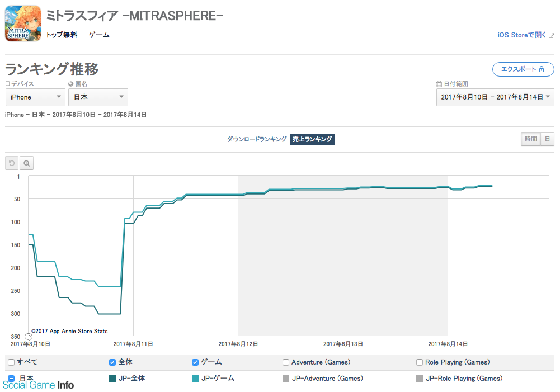Screen dimensions: 560x392
Task: Click the 2017年8月11日 axis label
Action: (x=133, y=344)
